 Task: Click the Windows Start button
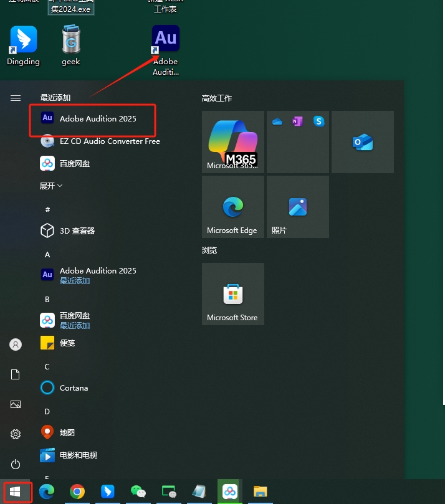[15, 492]
